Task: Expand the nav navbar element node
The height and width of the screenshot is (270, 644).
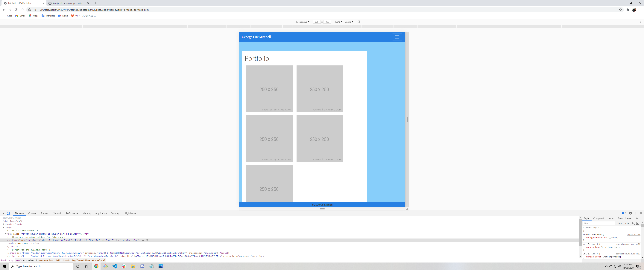Action: 6,234
